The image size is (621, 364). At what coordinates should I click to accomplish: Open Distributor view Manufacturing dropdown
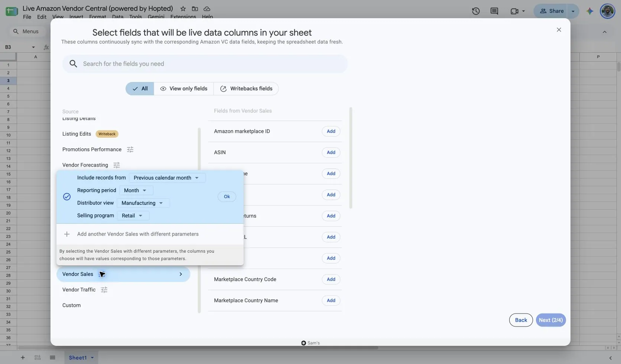pyautogui.click(x=143, y=203)
